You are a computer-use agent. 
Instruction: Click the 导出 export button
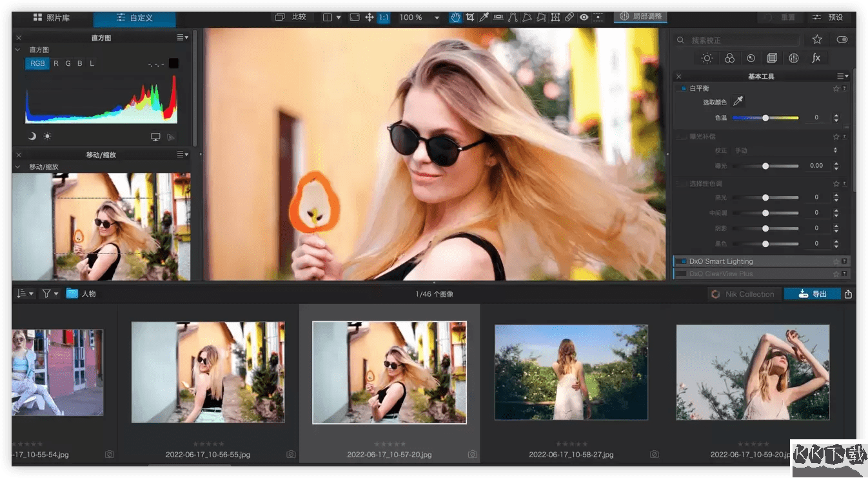[812, 294]
